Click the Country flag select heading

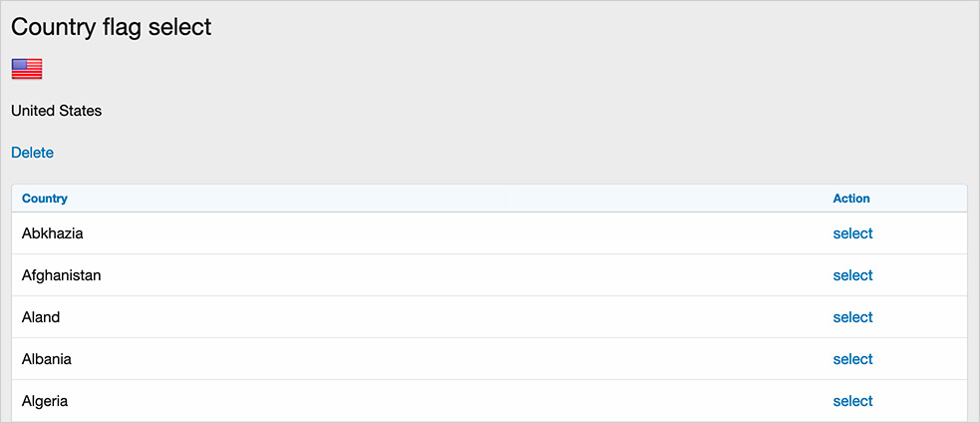coord(112,27)
